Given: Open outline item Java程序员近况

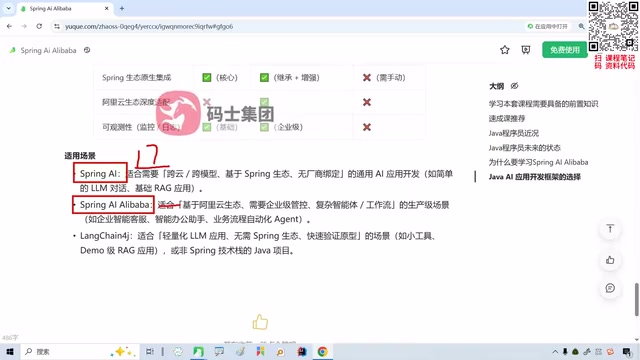Looking at the screenshot, I should click(x=513, y=133).
